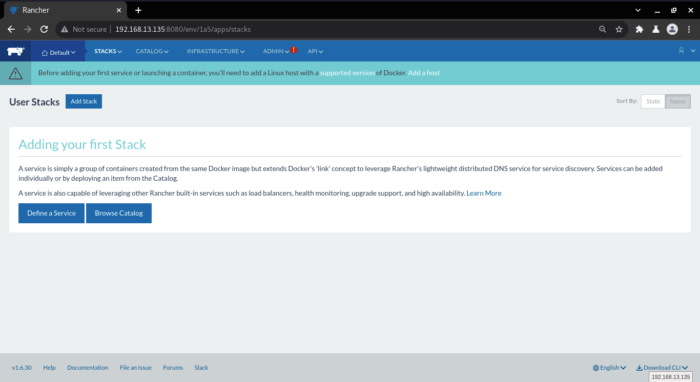Click the zoom magnifier icon in address bar

602,29
